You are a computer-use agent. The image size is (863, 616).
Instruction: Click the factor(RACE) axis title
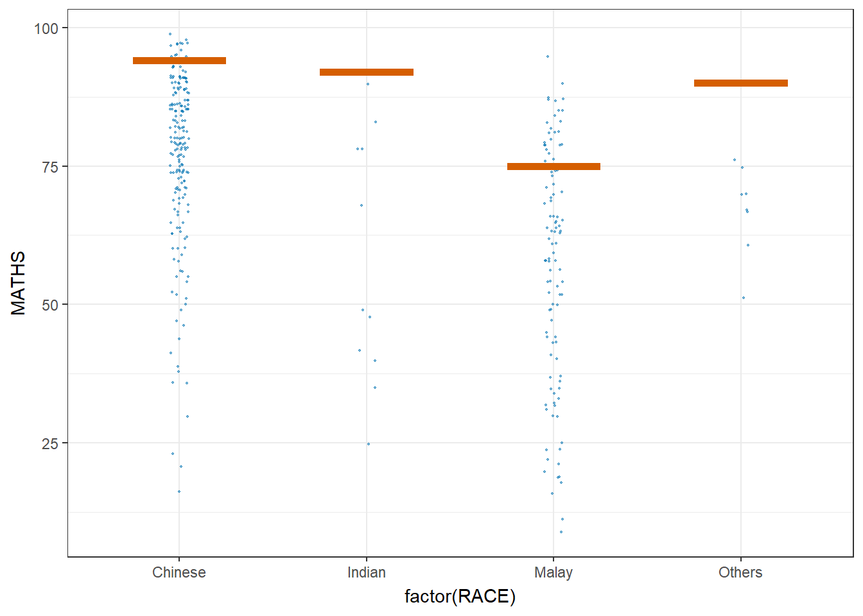[x=460, y=597]
